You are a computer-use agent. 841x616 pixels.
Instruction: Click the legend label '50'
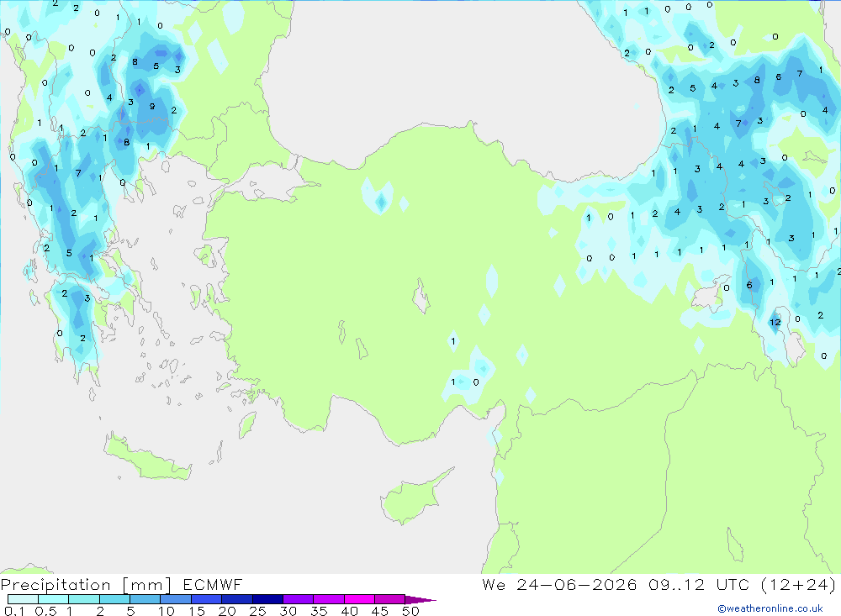(411, 611)
